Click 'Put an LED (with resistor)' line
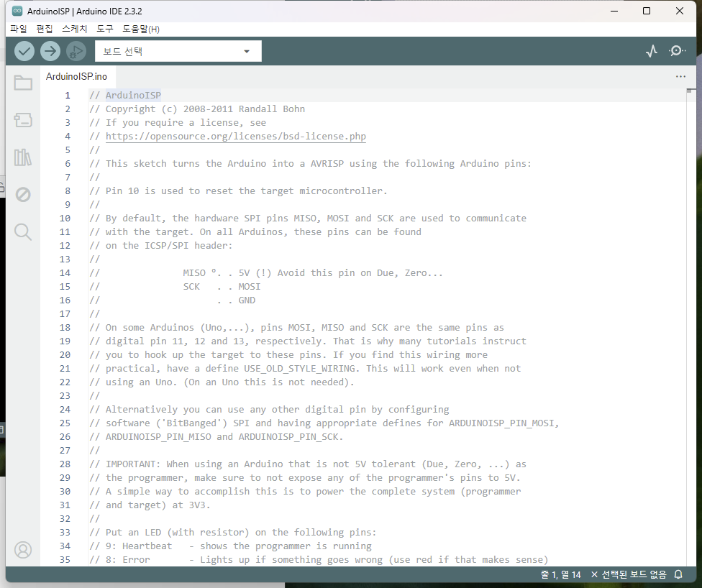 point(177,532)
